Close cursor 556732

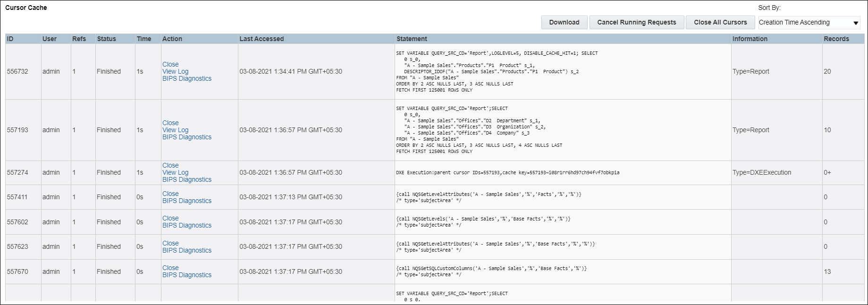coord(170,64)
